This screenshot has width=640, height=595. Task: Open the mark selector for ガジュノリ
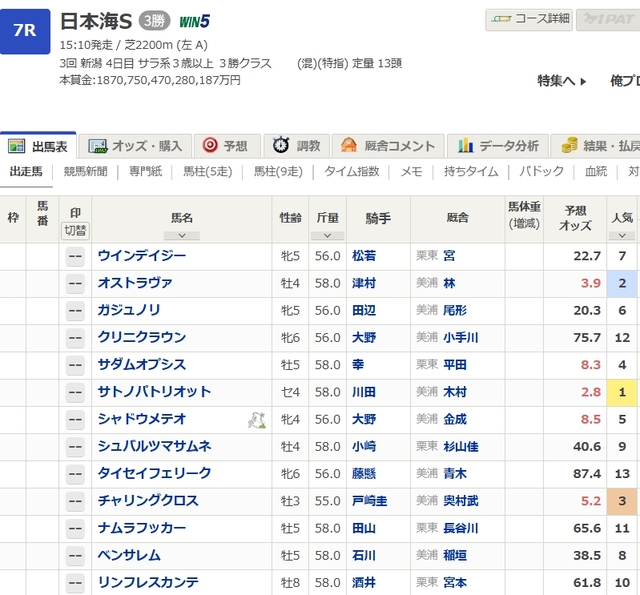coord(75,311)
